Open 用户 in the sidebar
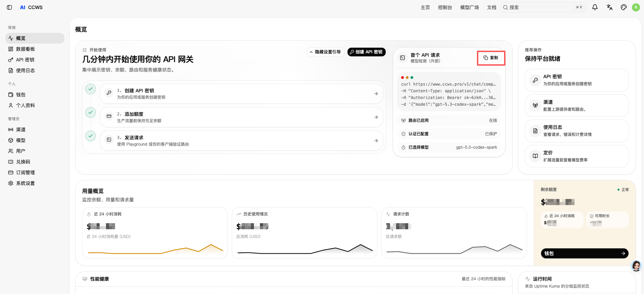The height and width of the screenshot is (294, 644). coord(35,151)
